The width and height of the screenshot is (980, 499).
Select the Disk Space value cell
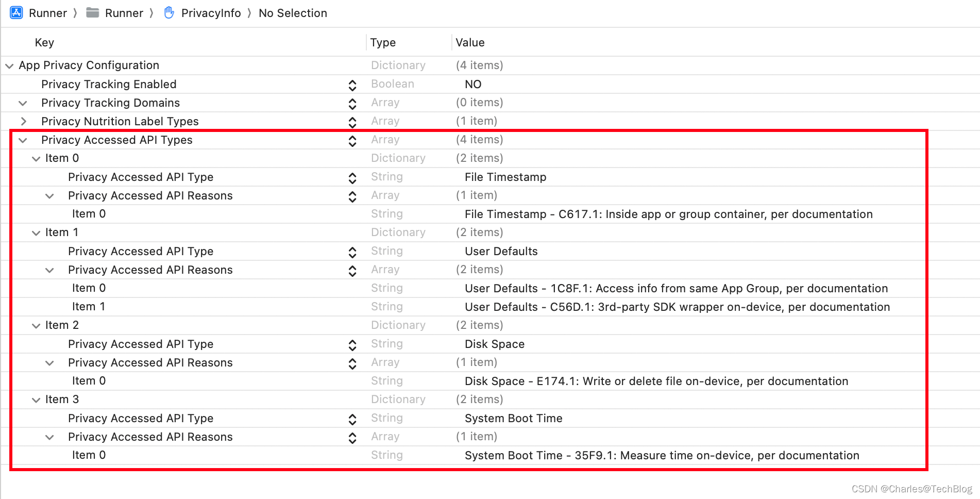[x=495, y=344]
